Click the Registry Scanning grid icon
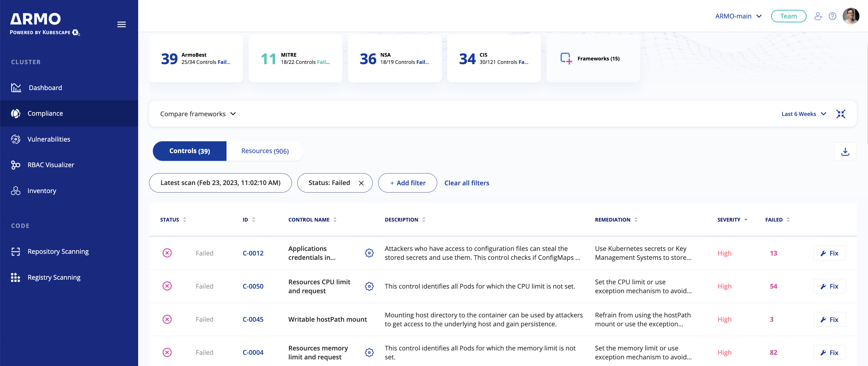Image resolution: width=868 pixels, height=366 pixels. [x=16, y=277]
